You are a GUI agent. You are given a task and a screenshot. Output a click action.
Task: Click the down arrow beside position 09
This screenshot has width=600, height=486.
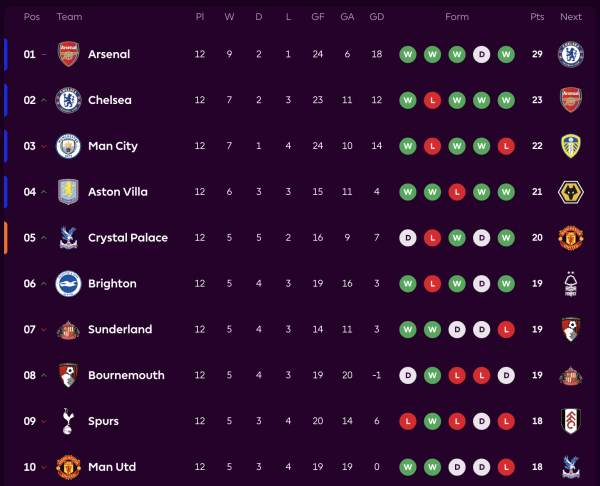[x=43, y=422]
